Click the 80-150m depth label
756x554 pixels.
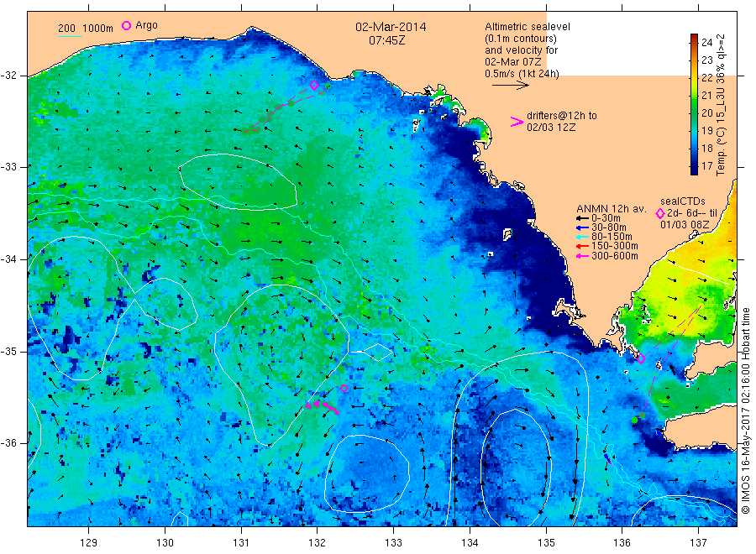612,237
